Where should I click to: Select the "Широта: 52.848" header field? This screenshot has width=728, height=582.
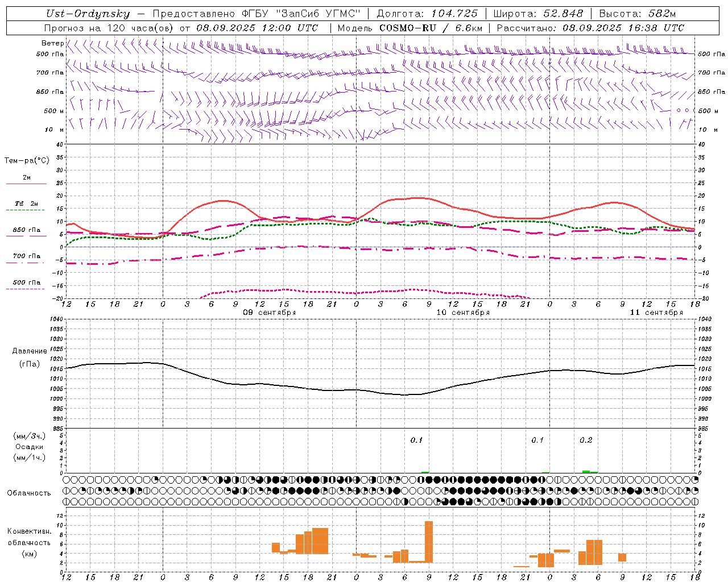click(x=538, y=14)
